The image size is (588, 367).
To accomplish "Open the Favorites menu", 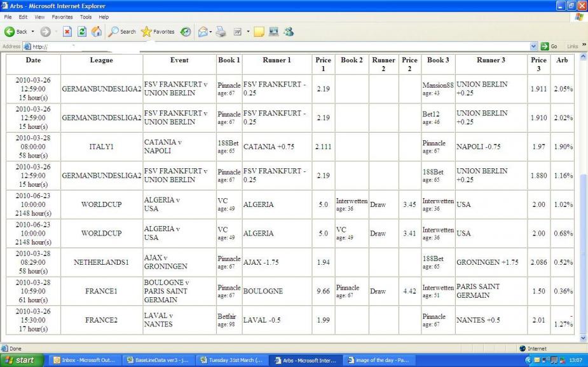I will pyautogui.click(x=62, y=17).
